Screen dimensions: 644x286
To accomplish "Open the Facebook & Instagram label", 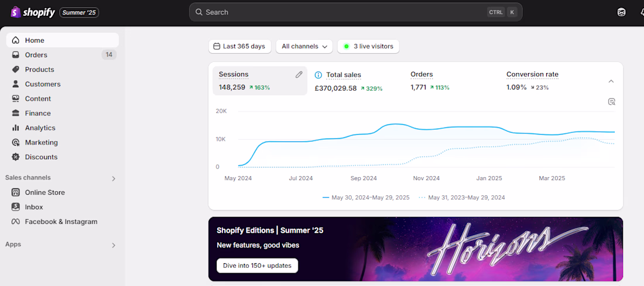I will click(x=61, y=222).
